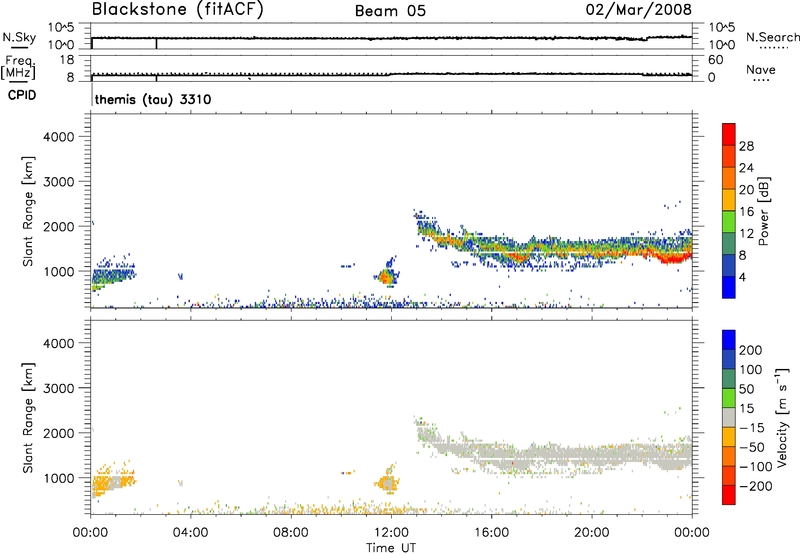Click the '3000' tick on the velocity panel
Viewport: 800px width, 554px height.
[x=58, y=388]
